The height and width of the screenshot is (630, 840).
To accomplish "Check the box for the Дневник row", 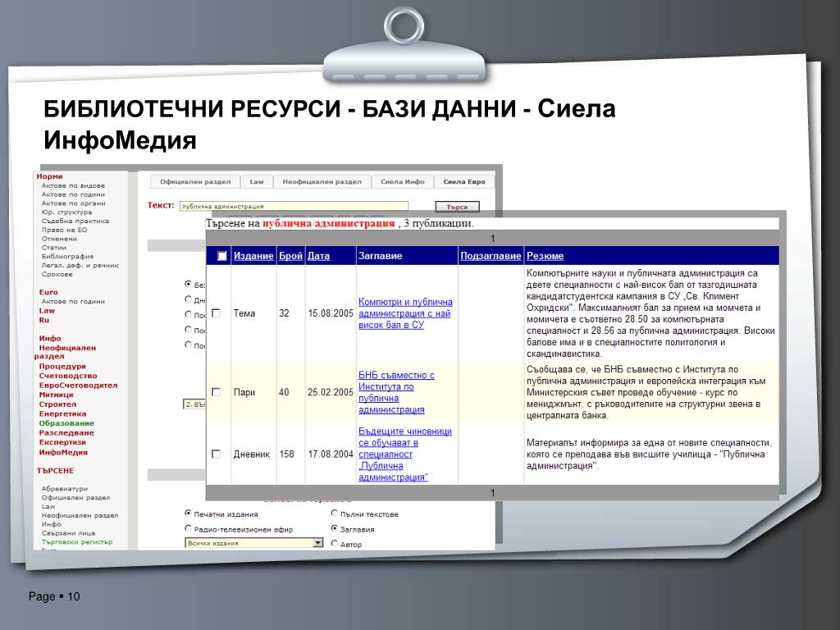I will [x=216, y=454].
